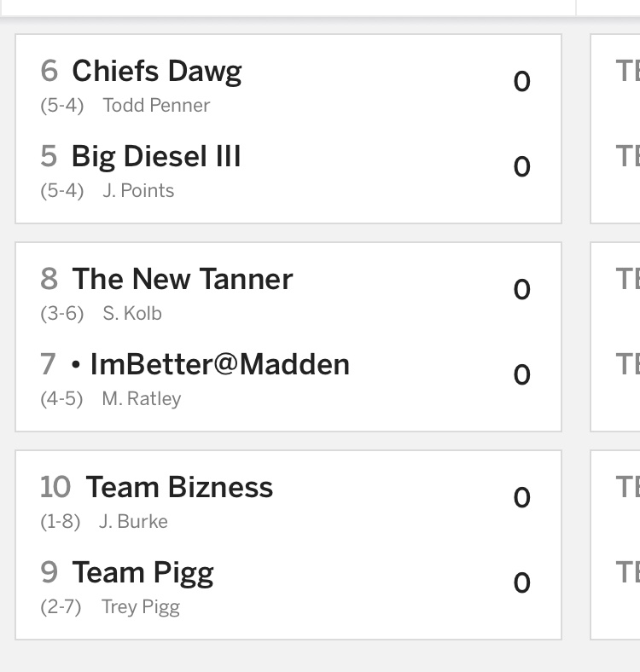Open the Big Diesel III team
The height and width of the screenshot is (672, 640).
coord(156,157)
